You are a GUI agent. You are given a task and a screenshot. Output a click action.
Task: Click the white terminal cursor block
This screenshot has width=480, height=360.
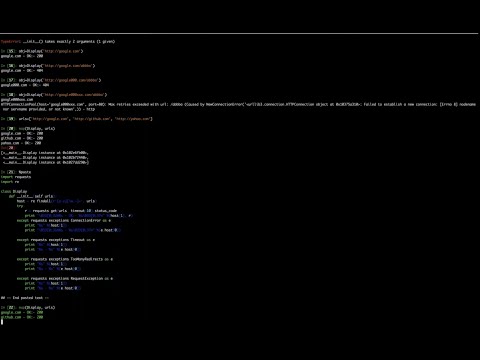2,322
